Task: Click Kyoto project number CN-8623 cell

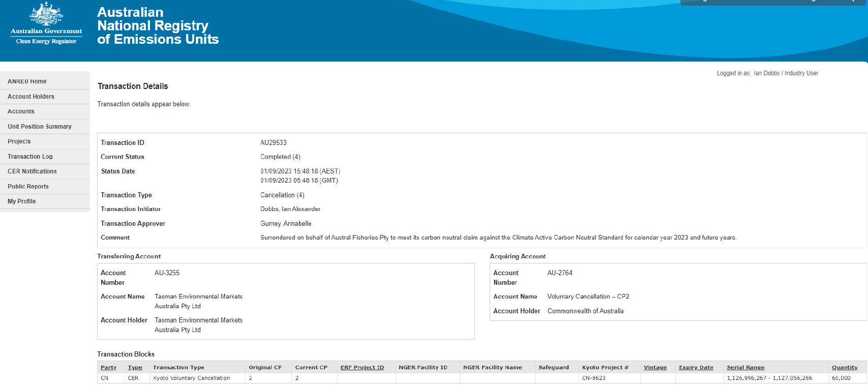Action: coord(593,378)
